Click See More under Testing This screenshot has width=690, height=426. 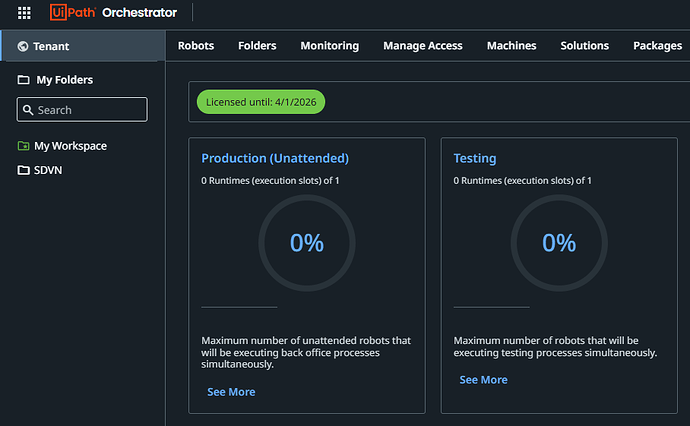tap(483, 380)
